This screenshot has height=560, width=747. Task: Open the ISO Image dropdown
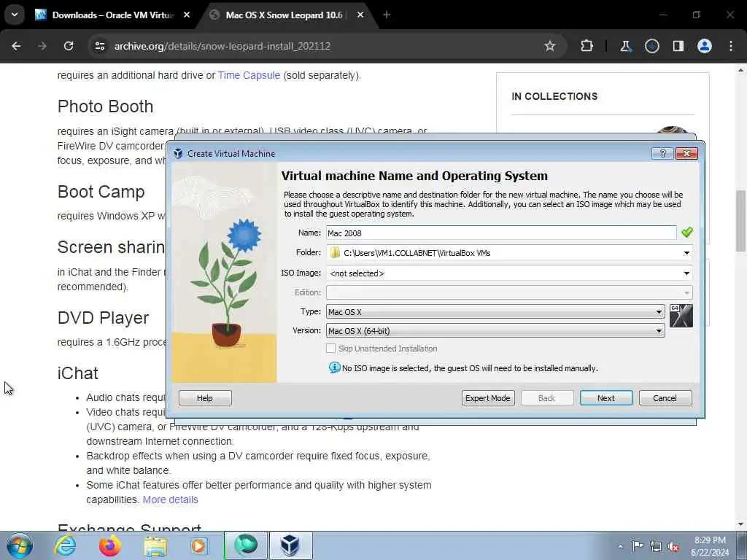coord(509,273)
